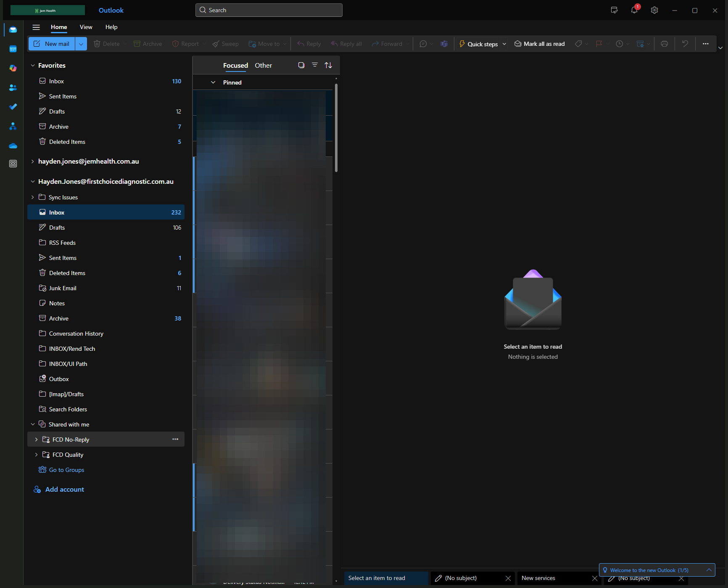Viewport: 728px width, 588px height.
Task: Open the RSS Feeds folder
Action: point(106,243)
